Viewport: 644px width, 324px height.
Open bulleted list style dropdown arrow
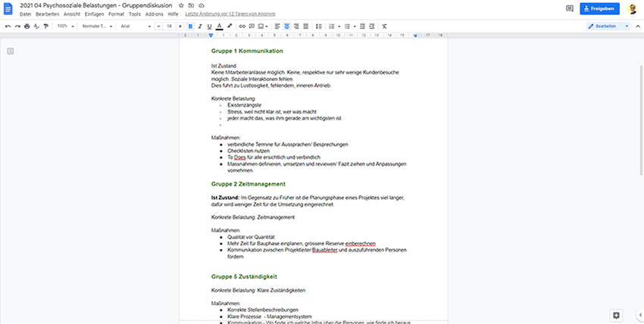click(x=355, y=26)
